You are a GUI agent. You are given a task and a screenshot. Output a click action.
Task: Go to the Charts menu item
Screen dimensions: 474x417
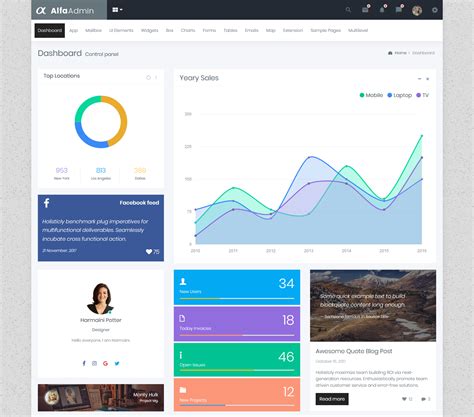coord(188,31)
